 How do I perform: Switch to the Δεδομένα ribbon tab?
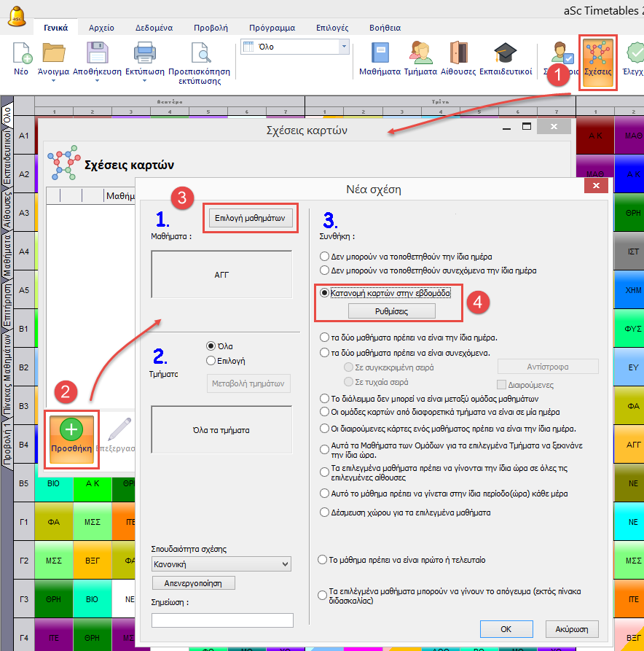154,28
